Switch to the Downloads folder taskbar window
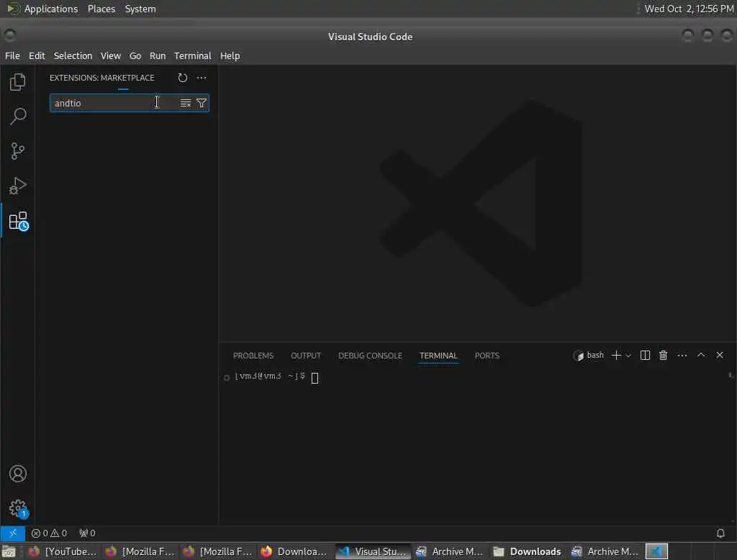 tap(528, 551)
